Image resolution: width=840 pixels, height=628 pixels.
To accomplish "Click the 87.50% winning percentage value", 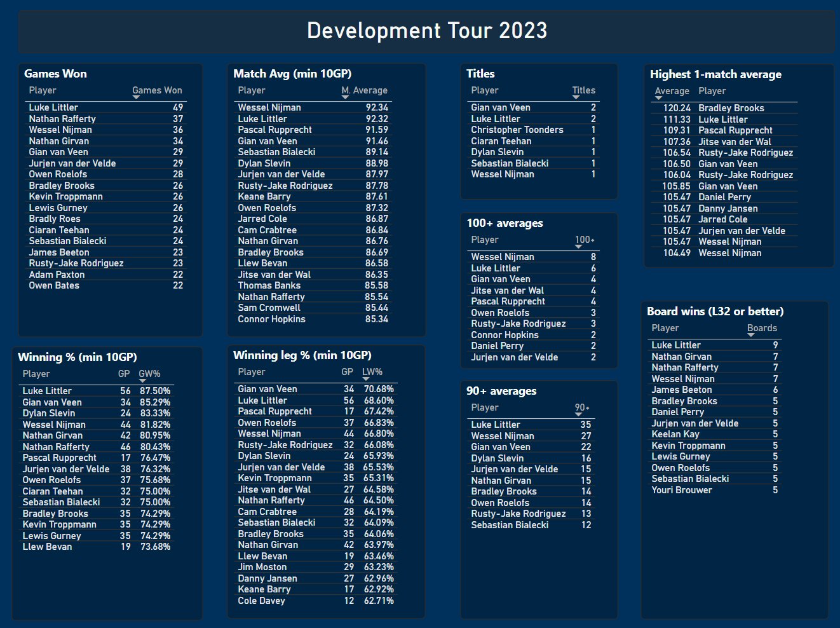I will [x=155, y=391].
